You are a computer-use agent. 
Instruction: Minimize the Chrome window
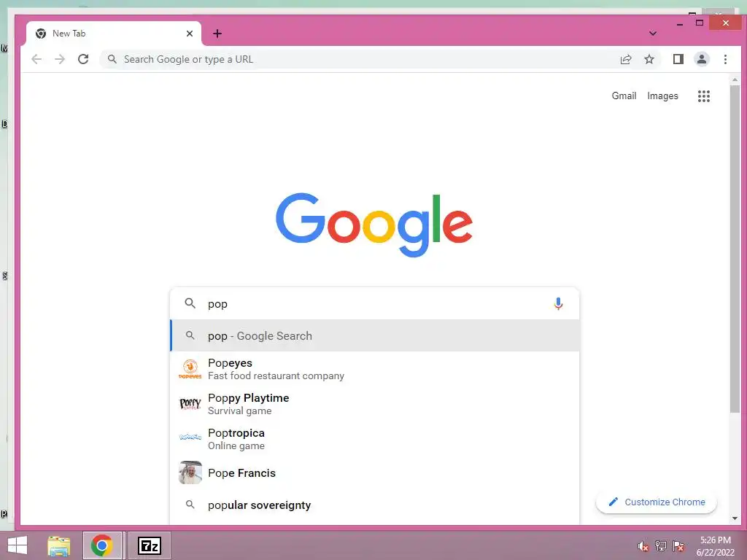click(680, 23)
